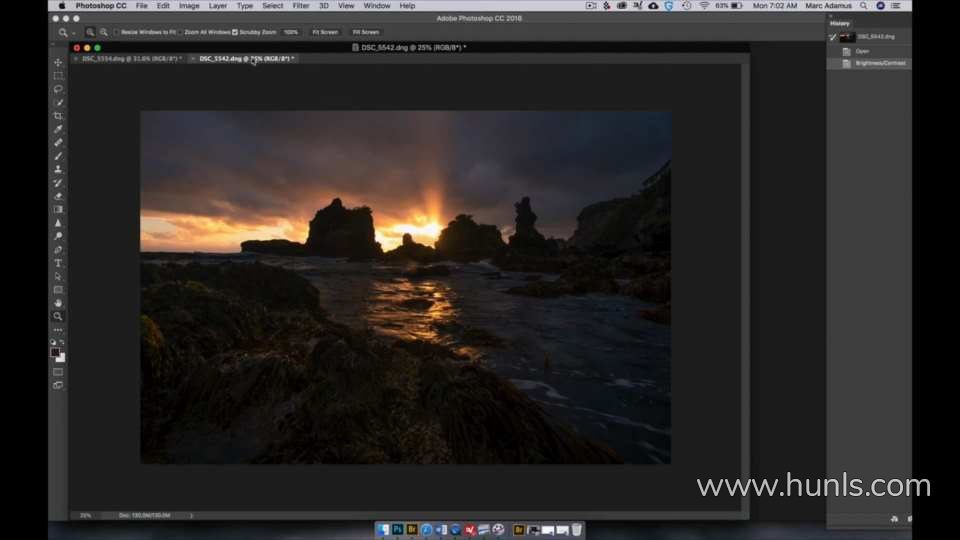The width and height of the screenshot is (960, 540).
Task: Select the Lasso tool
Action: [58, 89]
